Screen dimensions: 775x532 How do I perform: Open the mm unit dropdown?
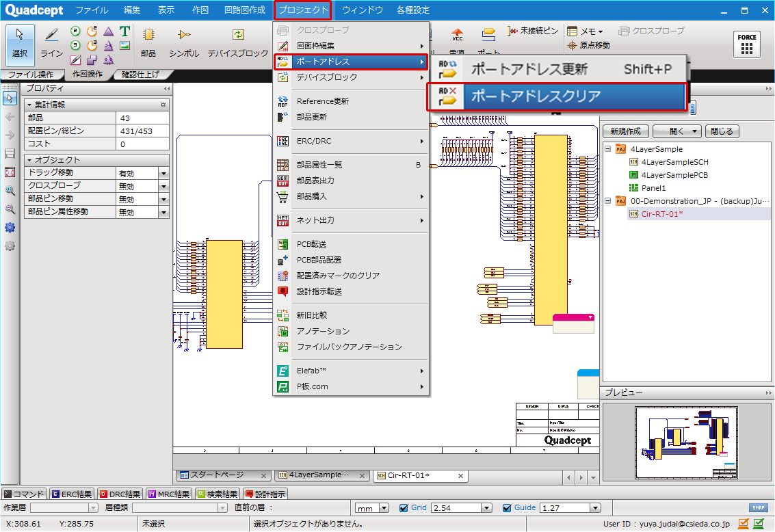[x=384, y=508]
